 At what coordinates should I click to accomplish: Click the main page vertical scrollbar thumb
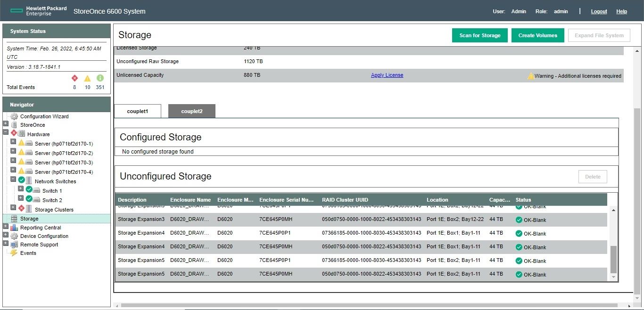pyautogui.click(x=637, y=202)
